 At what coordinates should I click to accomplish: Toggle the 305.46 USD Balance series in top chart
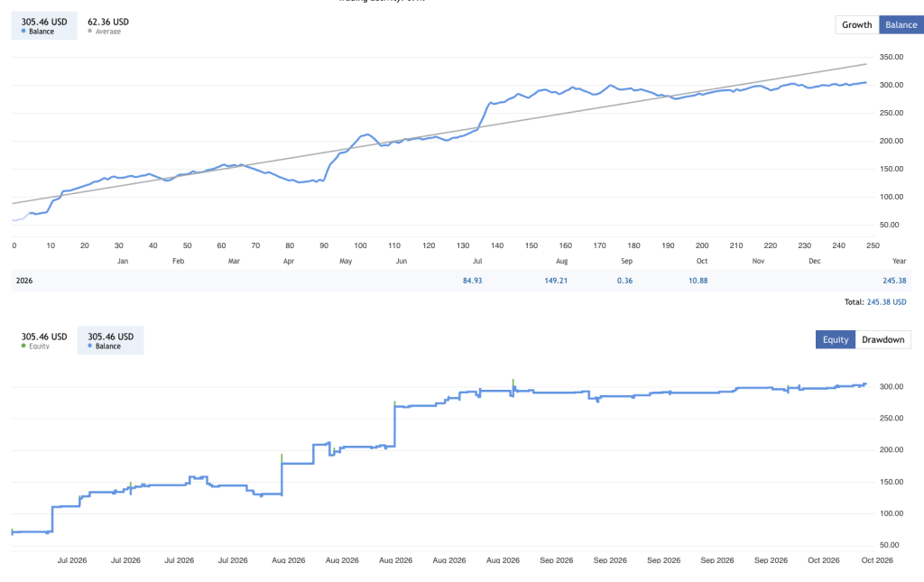pos(44,26)
